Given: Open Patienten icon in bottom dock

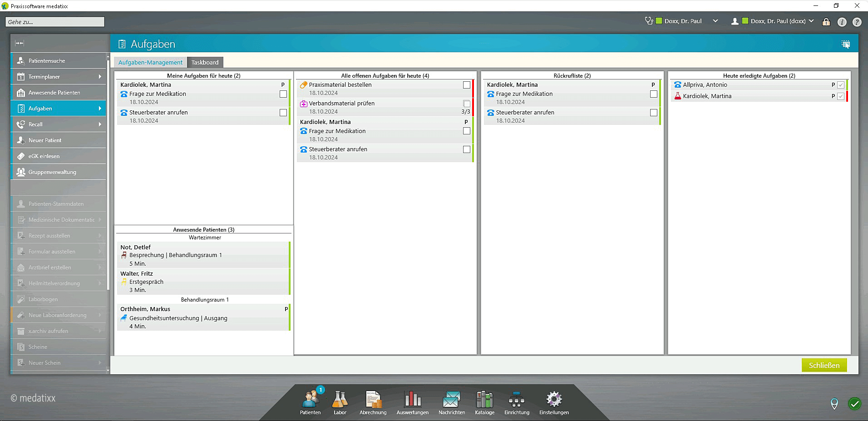Looking at the screenshot, I should 311,402.
